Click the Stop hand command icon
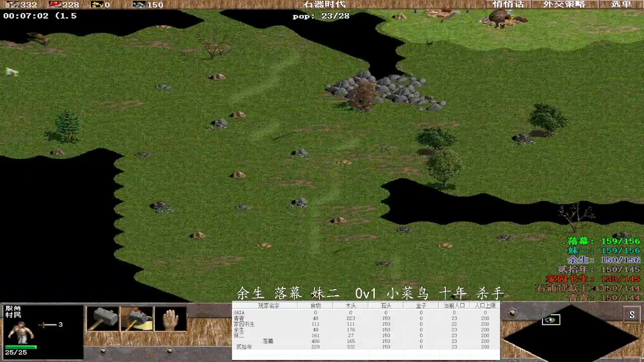The image size is (644, 362). (171, 318)
